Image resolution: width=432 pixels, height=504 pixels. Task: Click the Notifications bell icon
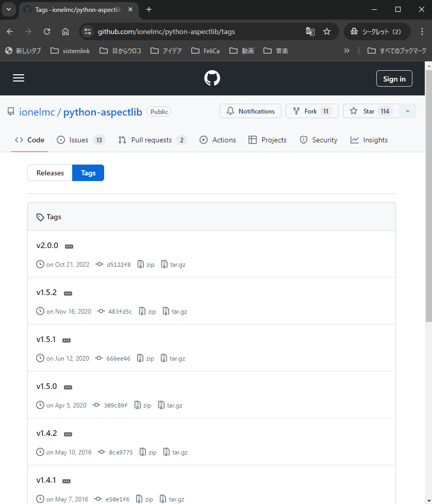click(x=230, y=110)
